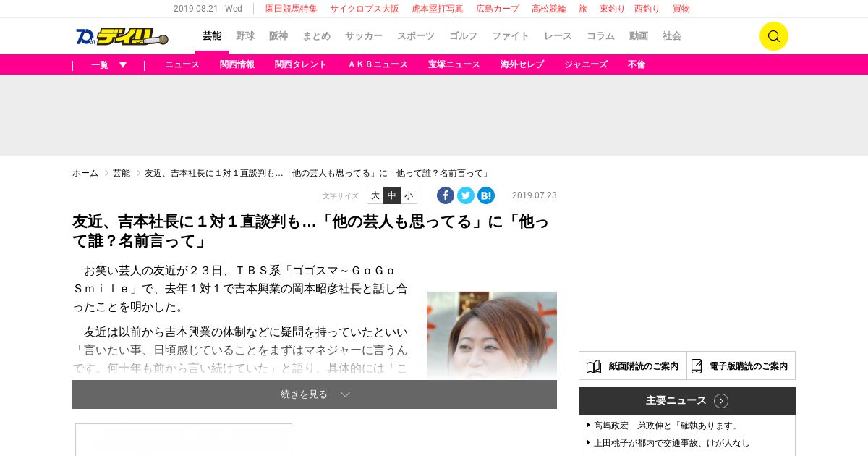Viewport: 868px width, 456px height.
Task: Open 広島カープ top link
Action: pos(498,9)
